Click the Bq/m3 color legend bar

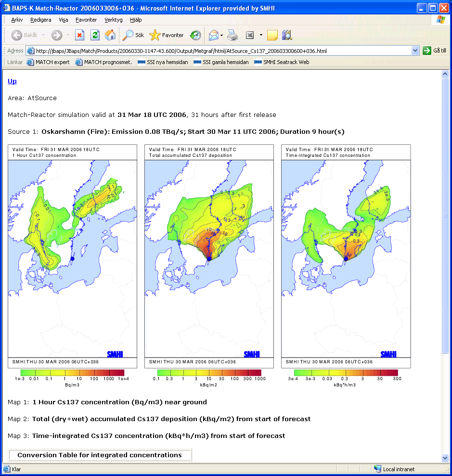pyautogui.click(x=72, y=373)
